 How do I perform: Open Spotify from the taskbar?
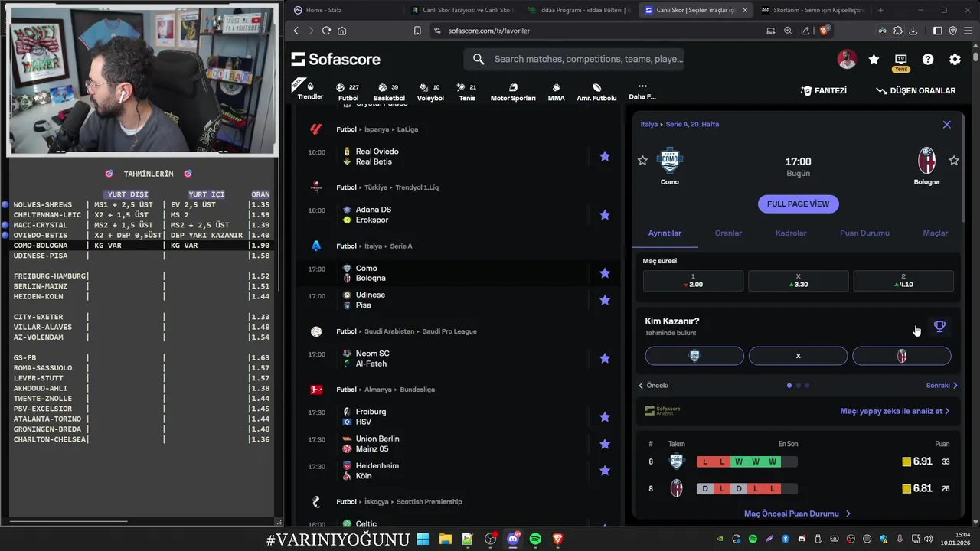pos(535,540)
